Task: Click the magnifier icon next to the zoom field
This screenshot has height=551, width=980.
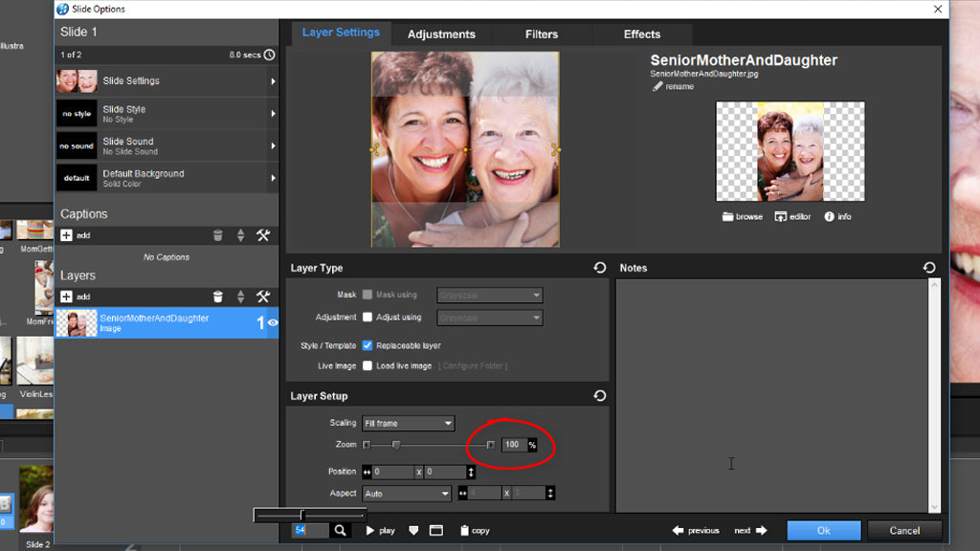Action: 341,529
